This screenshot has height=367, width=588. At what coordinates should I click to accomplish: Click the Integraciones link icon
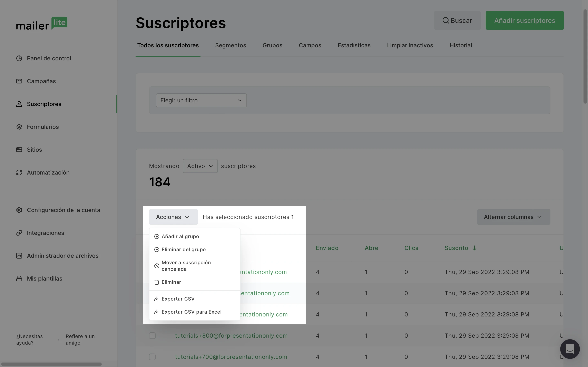coord(19,233)
